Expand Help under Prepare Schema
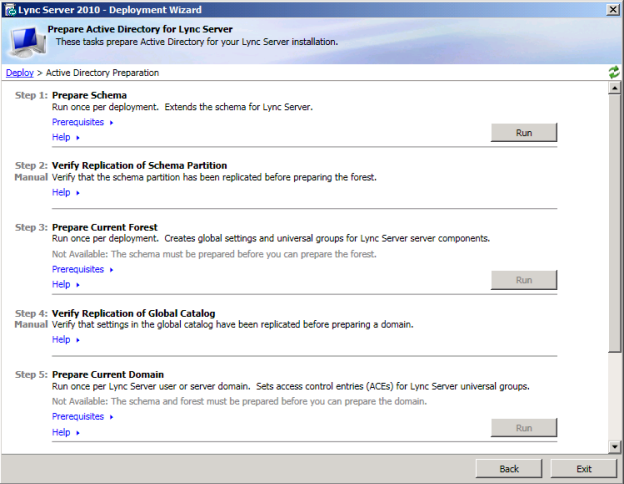The image size is (624, 484). tap(65, 137)
